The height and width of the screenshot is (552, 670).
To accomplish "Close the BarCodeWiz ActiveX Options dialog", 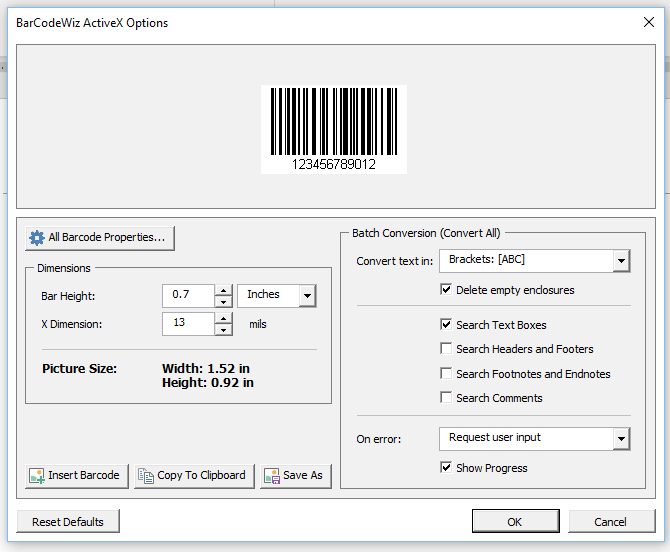I will (x=649, y=22).
